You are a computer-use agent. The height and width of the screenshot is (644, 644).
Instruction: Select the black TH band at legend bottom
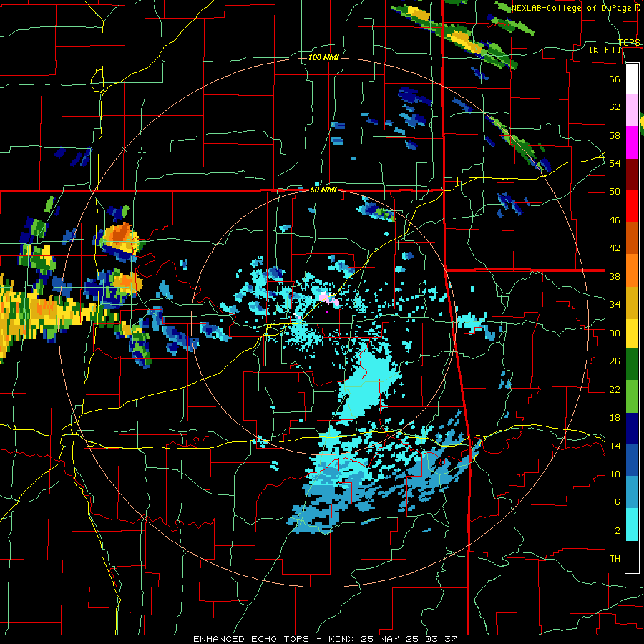(632, 557)
